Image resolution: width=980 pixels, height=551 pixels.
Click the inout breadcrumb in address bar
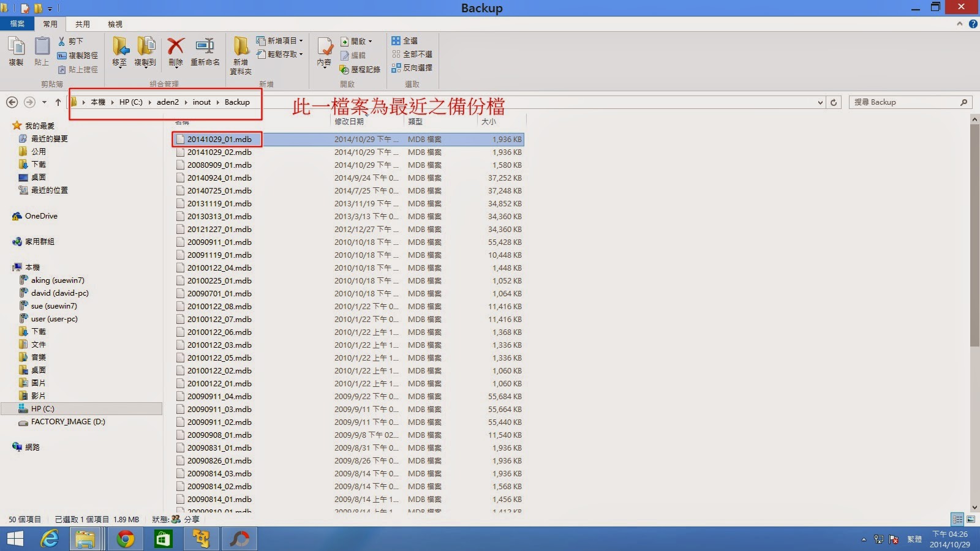(x=202, y=102)
